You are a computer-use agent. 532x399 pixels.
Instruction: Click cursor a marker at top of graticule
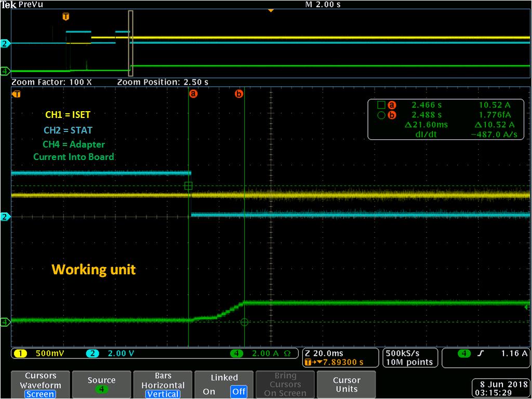193,94
